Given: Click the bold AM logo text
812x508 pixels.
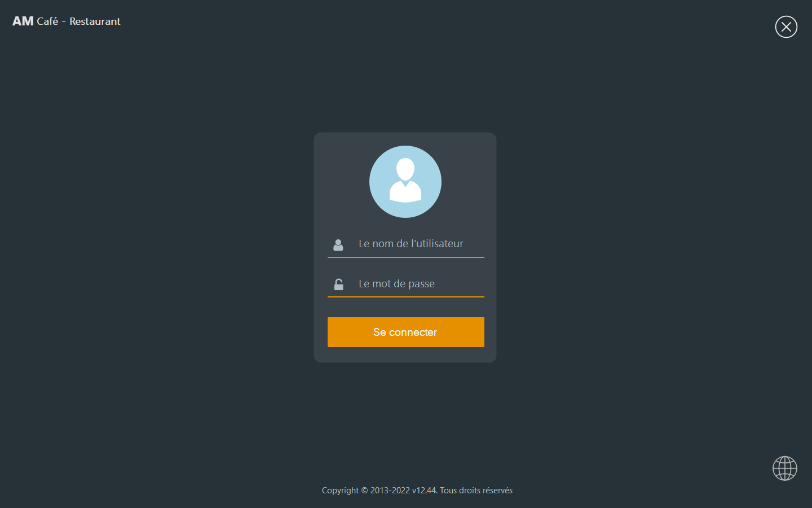Looking at the screenshot, I should (23, 21).
